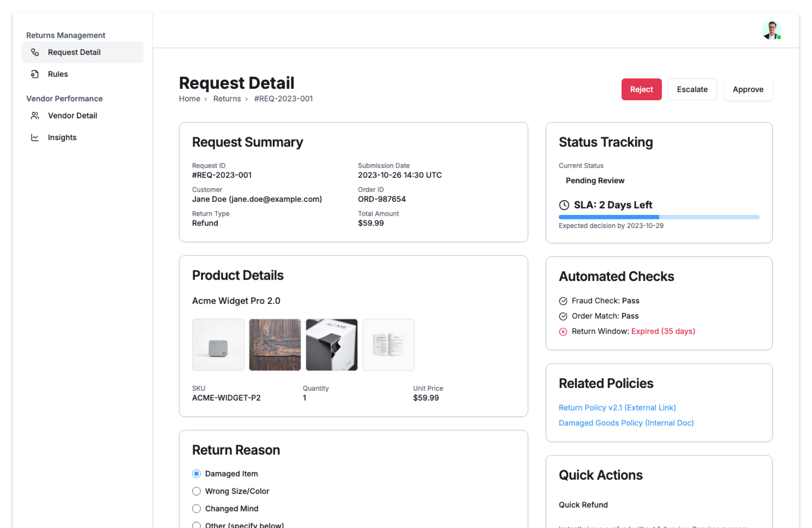Click the Fraud Check pass checkmark icon
Screen dimensions: 812x528
pyautogui.click(x=563, y=301)
